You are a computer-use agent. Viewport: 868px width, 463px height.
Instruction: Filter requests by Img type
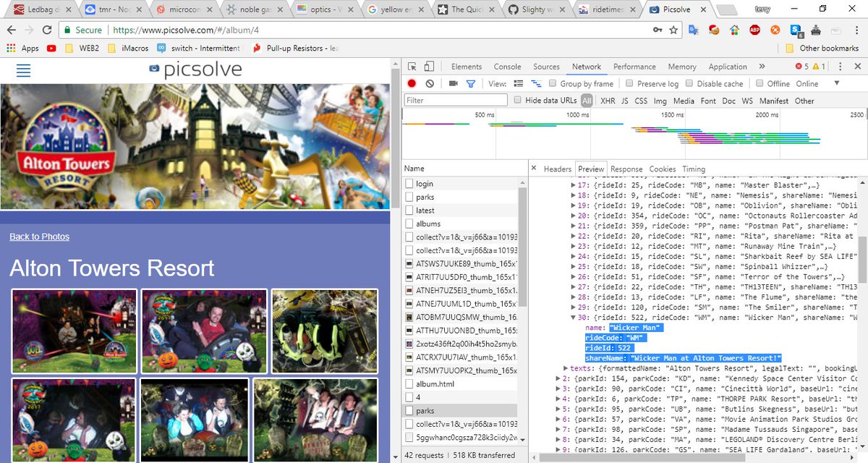click(x=660, y=101)
